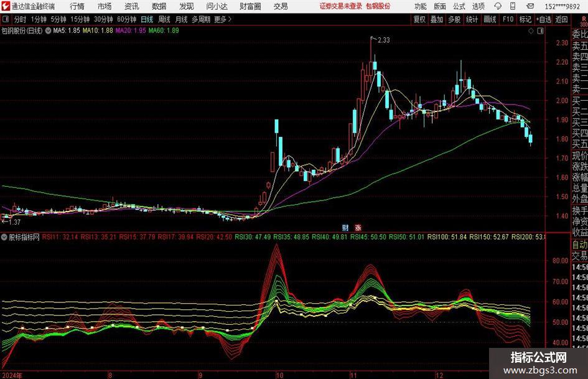
Task: Open the 发现 menu
Action: (187, 6)
